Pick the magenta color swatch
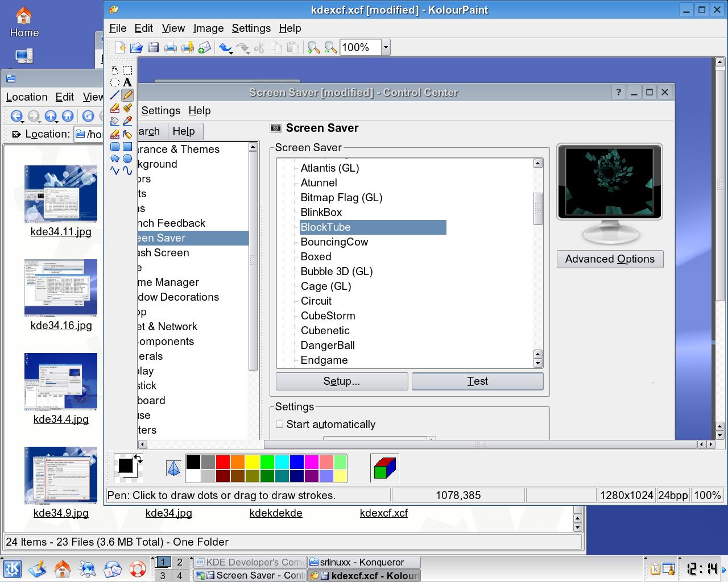 (311, 462)
